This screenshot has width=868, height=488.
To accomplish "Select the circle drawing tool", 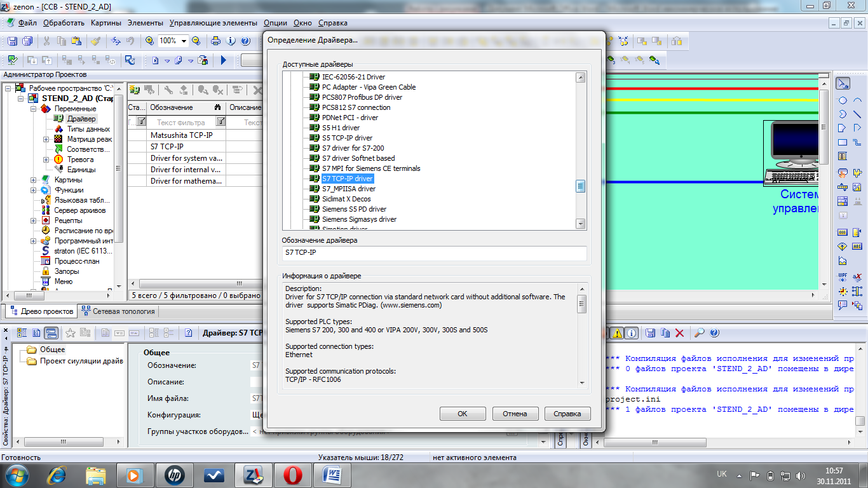I will pos(843,100).
